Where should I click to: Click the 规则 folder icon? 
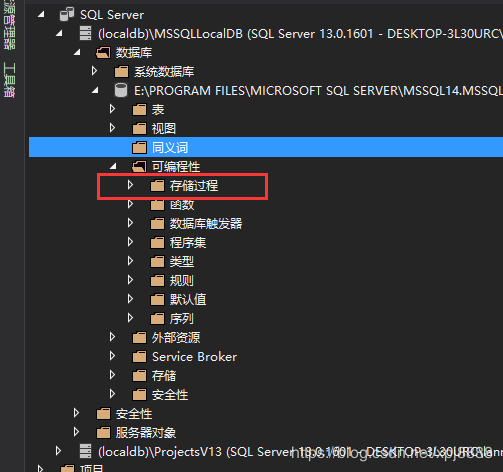[x=157, y=280]
